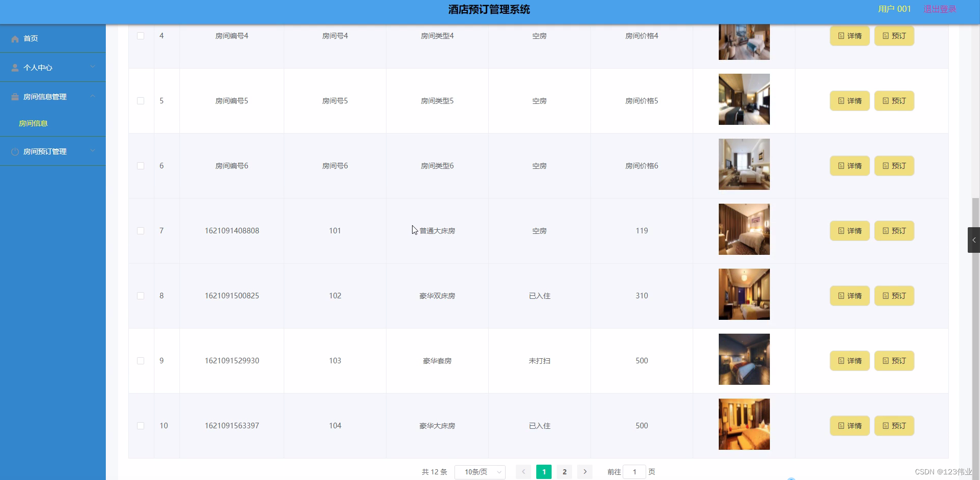
Task: Click the next-page arrow in pagination
Action: (585, 472)
